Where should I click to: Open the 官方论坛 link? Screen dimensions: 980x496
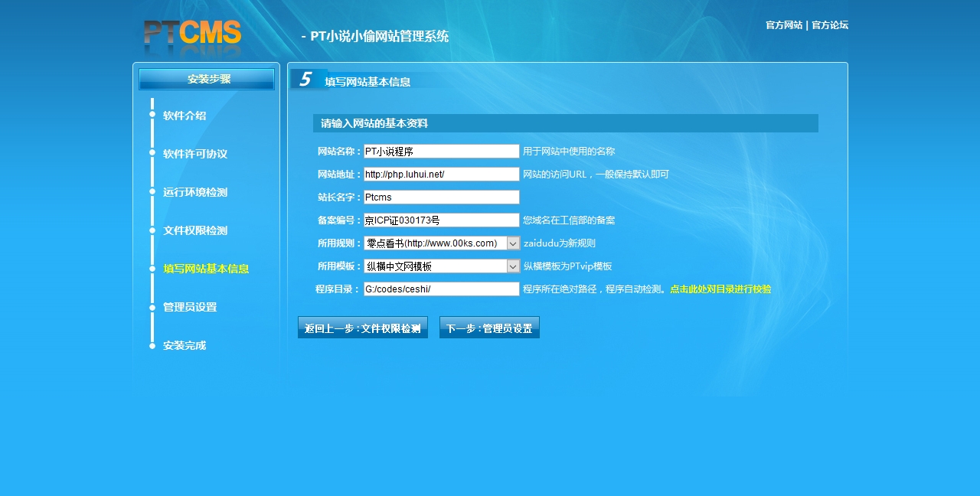[830, 25]
